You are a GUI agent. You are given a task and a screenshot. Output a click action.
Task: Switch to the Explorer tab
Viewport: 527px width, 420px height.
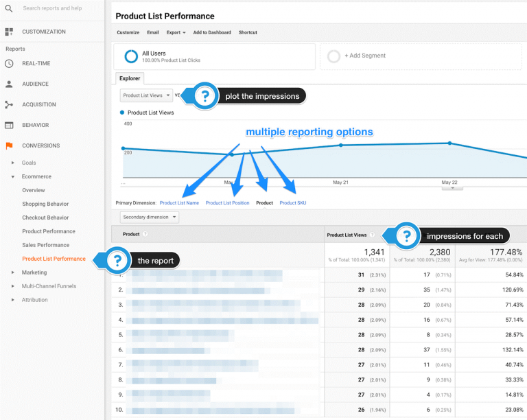tap(130, 78)
